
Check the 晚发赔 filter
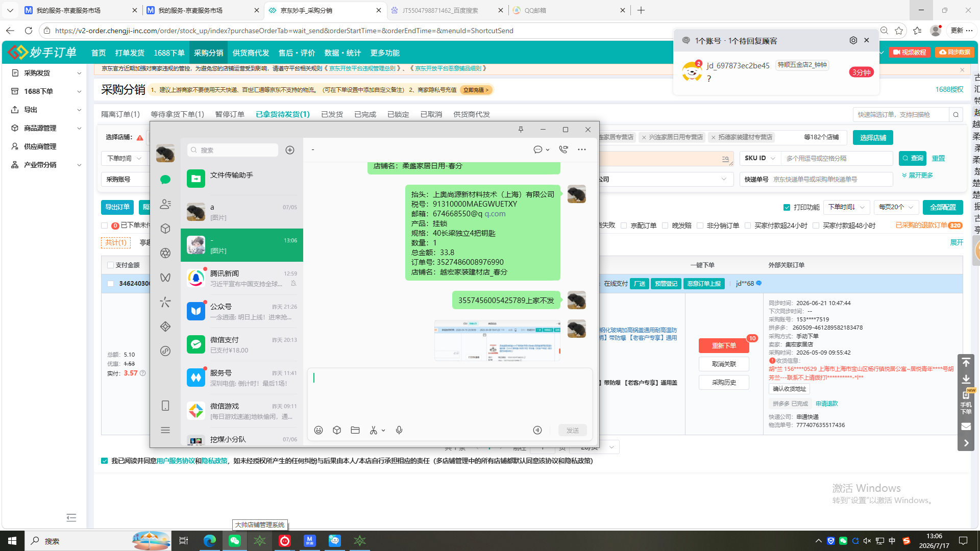tap(665, 226)
